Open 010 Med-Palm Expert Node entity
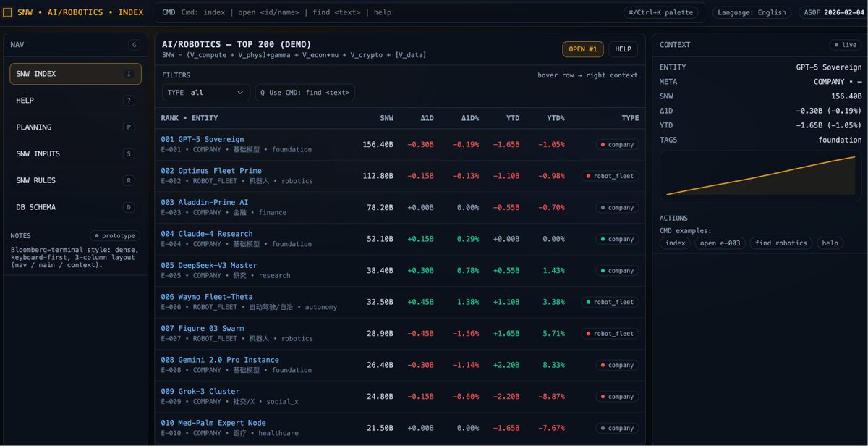This screenshot has height=446, width=868. 213,423
